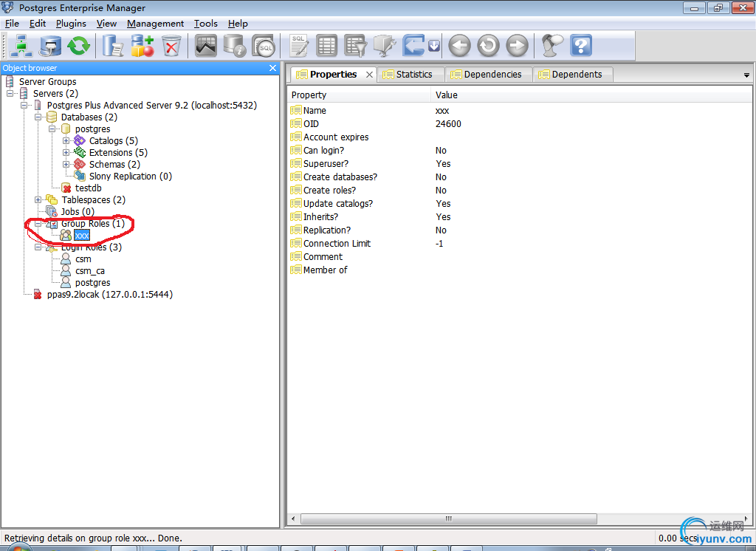Select the csm_ca login role
Image resolution: width=756 pixels, height=551 pixels.
89,271
